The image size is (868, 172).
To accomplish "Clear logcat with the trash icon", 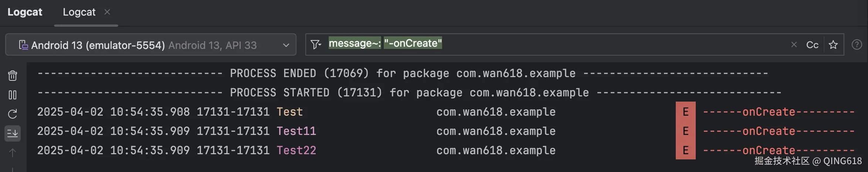I will [13, 76].
